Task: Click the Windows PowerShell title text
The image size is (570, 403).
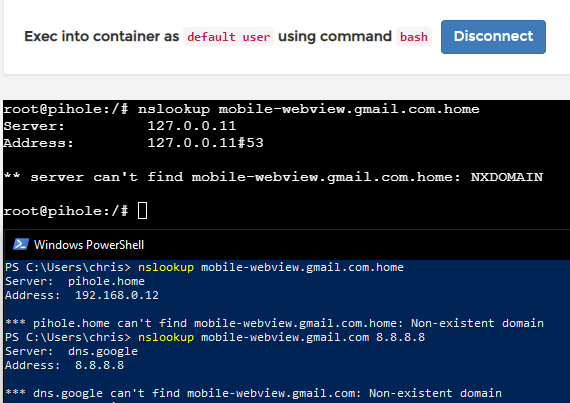Action: [89, 245]
